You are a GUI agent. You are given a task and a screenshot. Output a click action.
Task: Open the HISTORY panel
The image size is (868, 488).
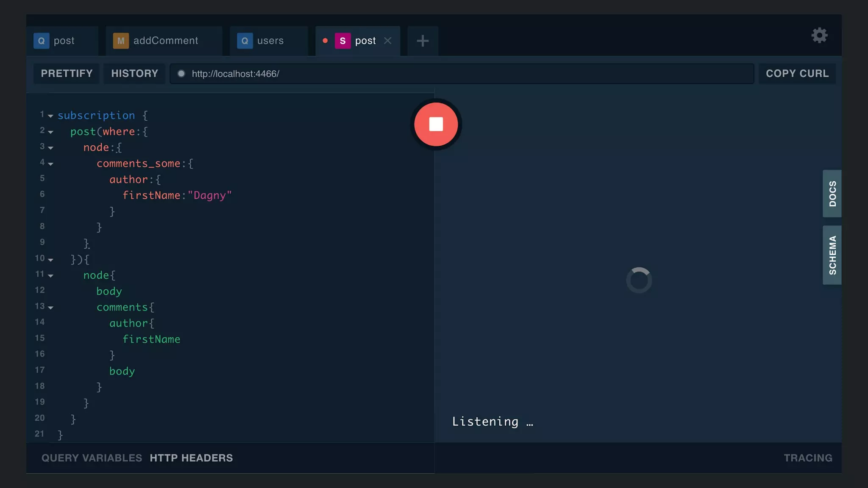pos(134,74)
